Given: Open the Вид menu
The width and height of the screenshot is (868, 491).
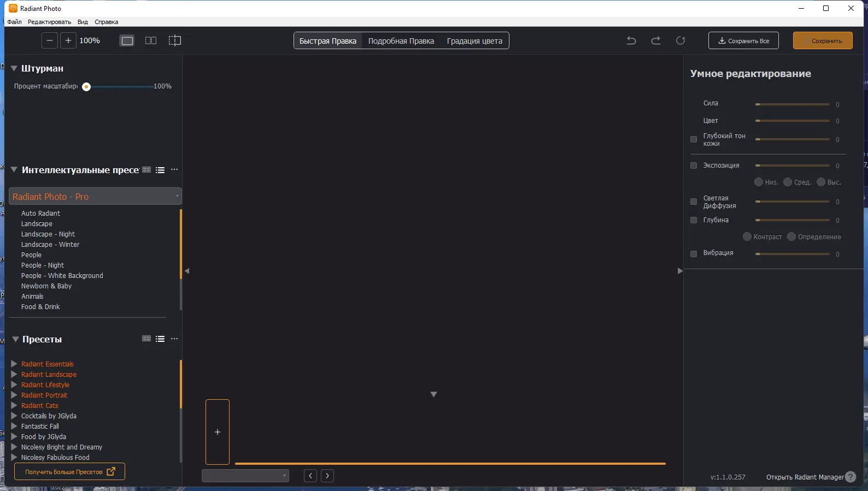Looking at the screenshot, I should coord(83,22).
